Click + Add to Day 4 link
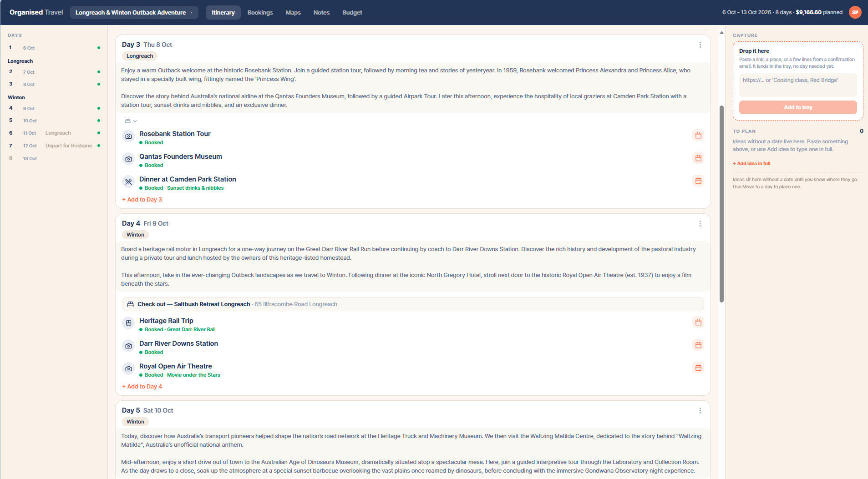The height and width of the screenshot is (479, 868). click(x=142, y=387)
